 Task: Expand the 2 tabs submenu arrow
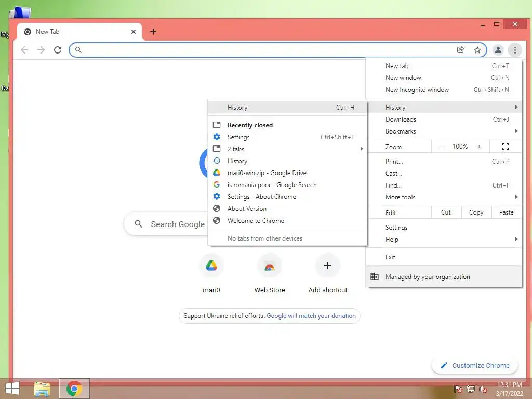362,149
